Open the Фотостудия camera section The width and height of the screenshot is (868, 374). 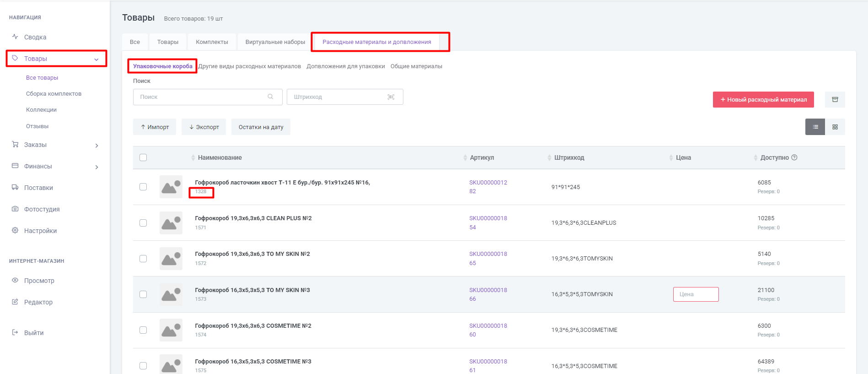pyautogui.click(x=42, y=209)
